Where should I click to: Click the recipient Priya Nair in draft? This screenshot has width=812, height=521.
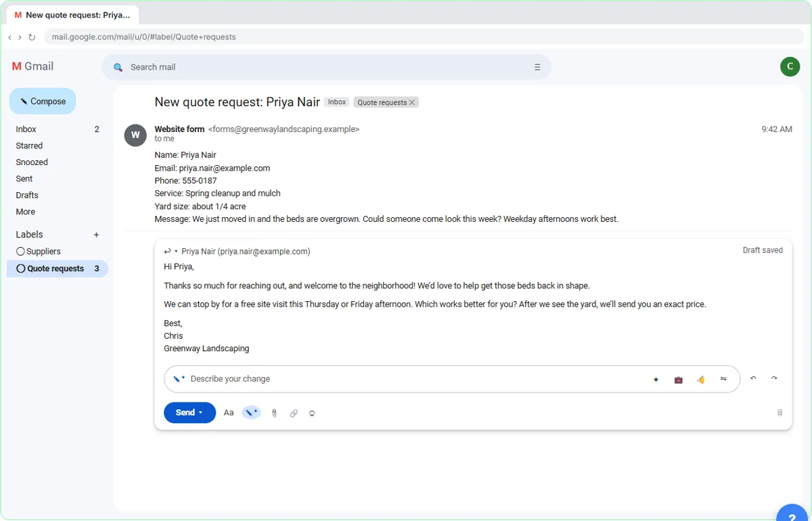point(246,251)
